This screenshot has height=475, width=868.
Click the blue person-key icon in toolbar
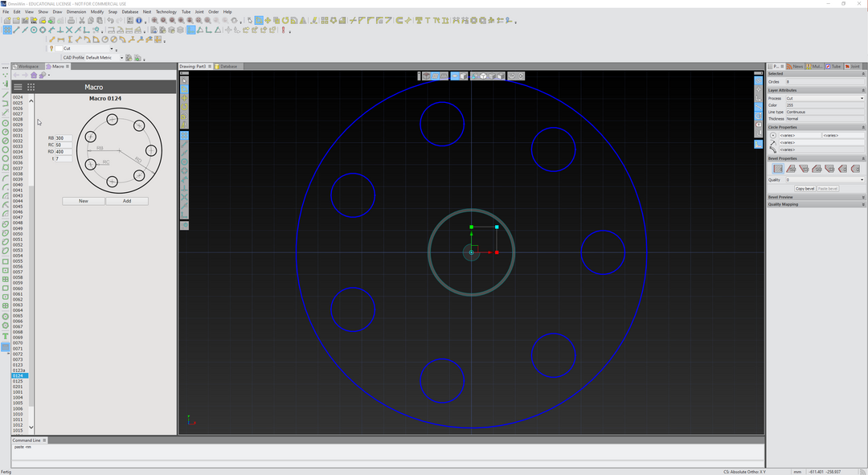coord(508,20)
